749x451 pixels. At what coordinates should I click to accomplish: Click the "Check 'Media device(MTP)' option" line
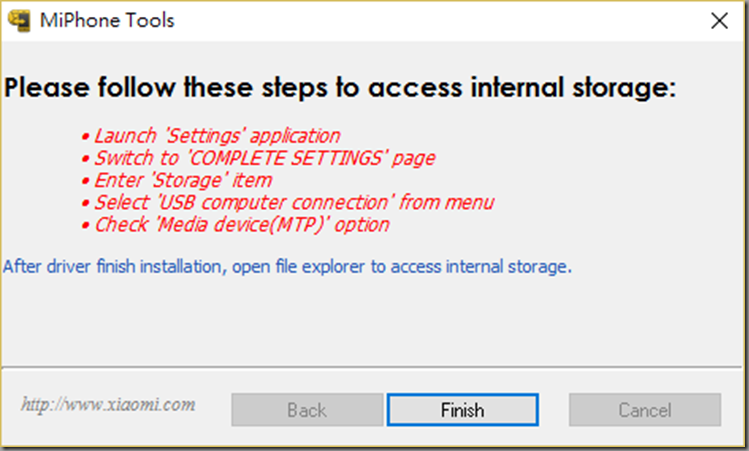(242, 225)
